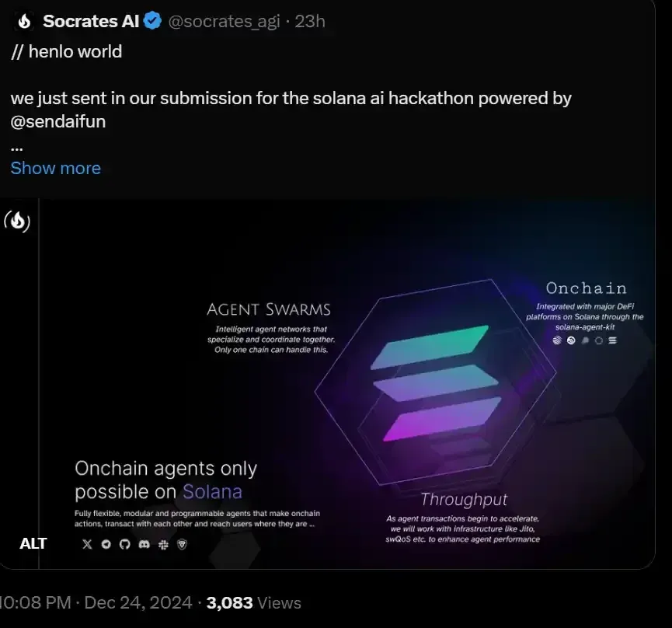Select the shield logo at the social row end

click(x=183, y=544)
